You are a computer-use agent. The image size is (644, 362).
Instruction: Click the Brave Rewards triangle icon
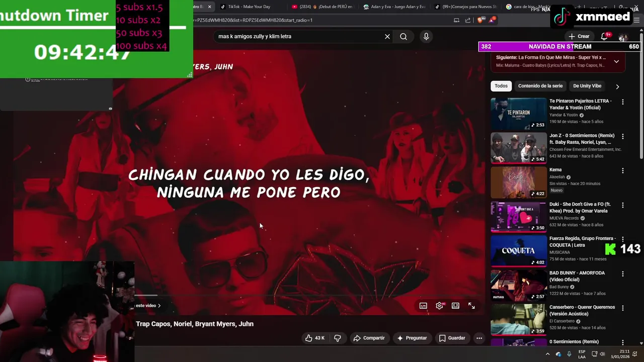click(492, 20)
